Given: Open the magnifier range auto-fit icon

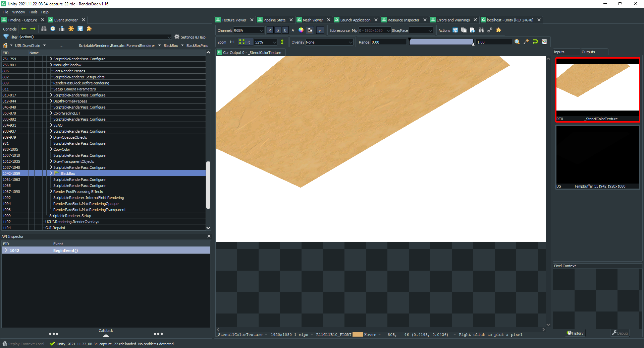Looking at the screenshot, I should click(x=517, y=42).
